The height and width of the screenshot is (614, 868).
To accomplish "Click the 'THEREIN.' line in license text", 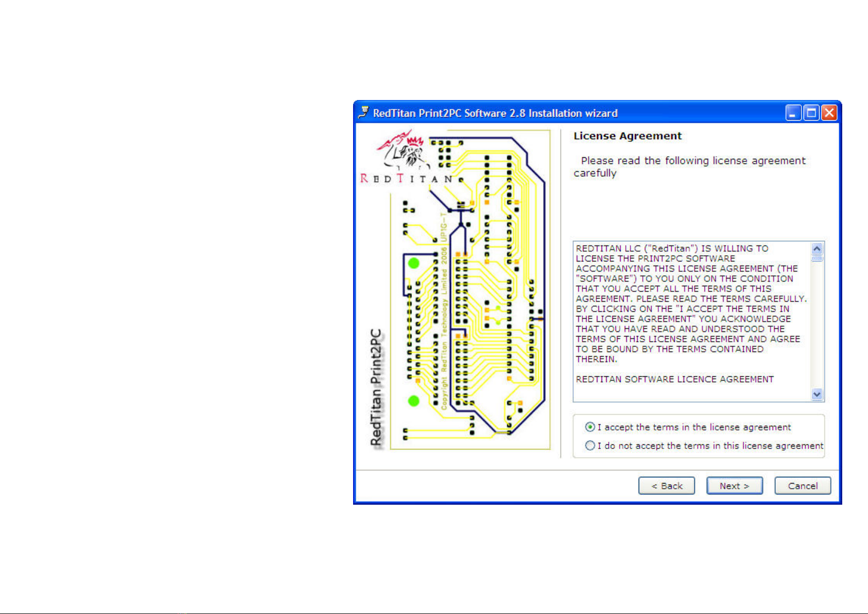I will pos(596,359).
